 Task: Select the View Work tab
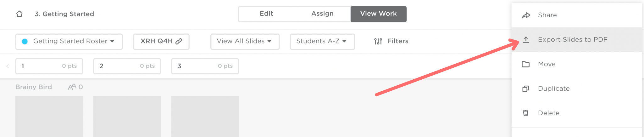click(378, 14)
